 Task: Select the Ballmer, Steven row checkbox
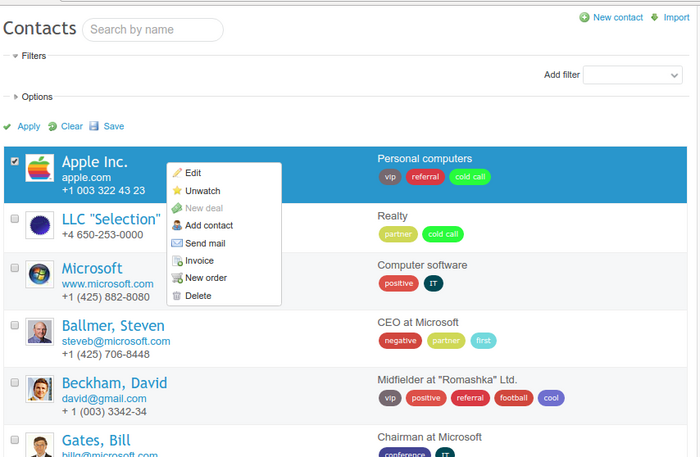(14, 325)
